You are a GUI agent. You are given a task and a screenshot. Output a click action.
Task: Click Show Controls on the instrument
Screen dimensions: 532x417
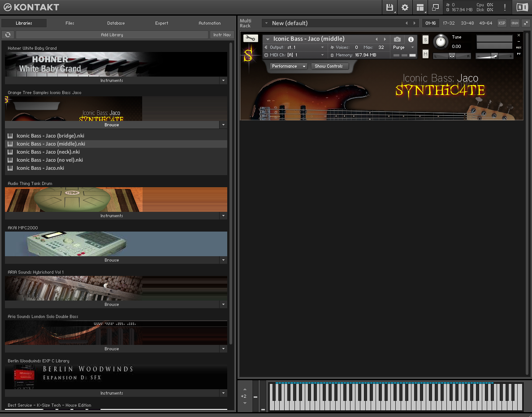click(x=330, y=66)
